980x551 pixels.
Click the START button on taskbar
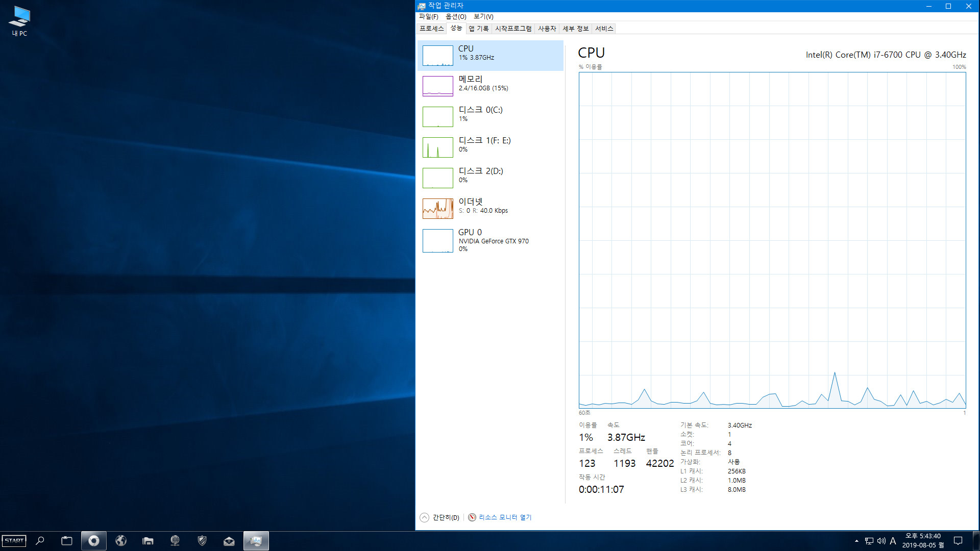tap(14, 541)
